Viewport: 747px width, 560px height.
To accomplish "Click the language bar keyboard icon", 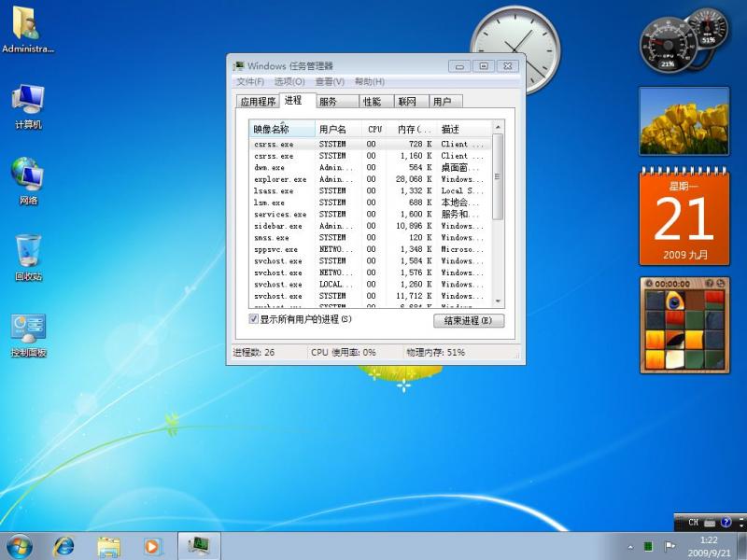I will tap(710, 523).
